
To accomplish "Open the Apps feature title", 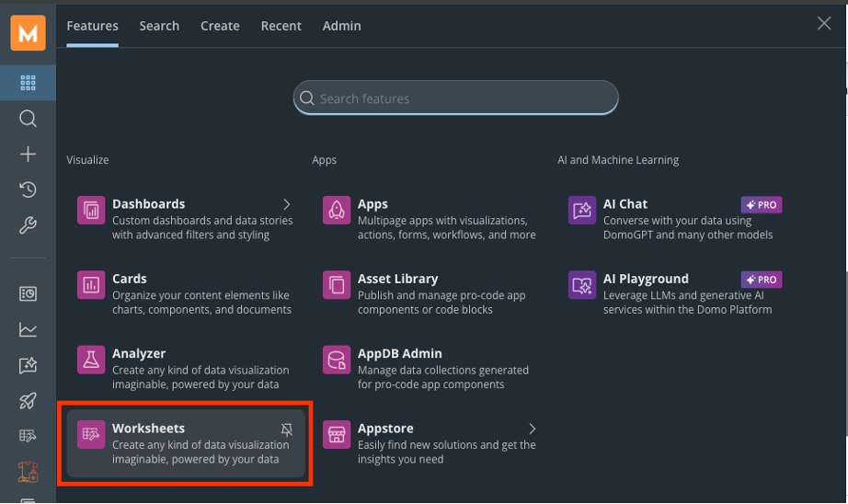I will click(372, 204).
